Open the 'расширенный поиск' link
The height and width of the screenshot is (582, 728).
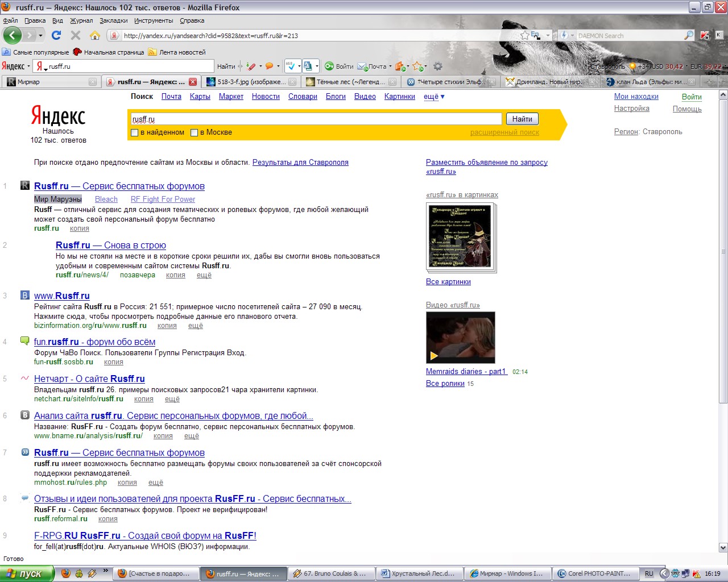click(x=504, y=132)
